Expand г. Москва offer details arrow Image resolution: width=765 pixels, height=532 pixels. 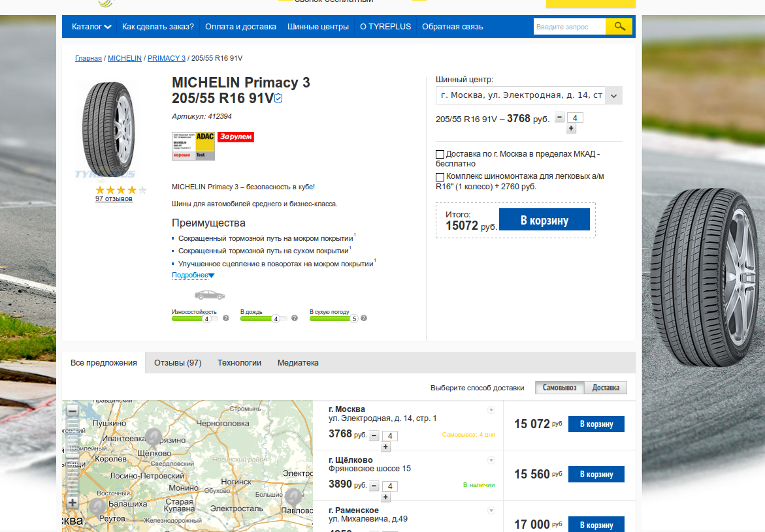pos(491,410)
